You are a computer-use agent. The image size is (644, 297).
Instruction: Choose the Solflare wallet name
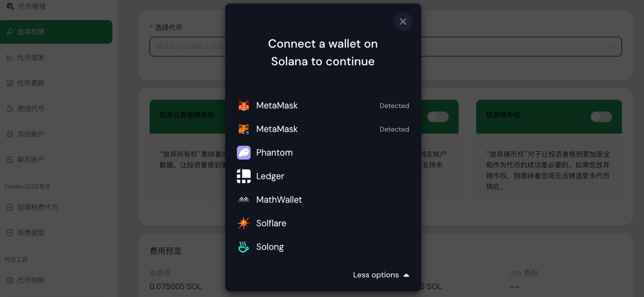[271, 223]
